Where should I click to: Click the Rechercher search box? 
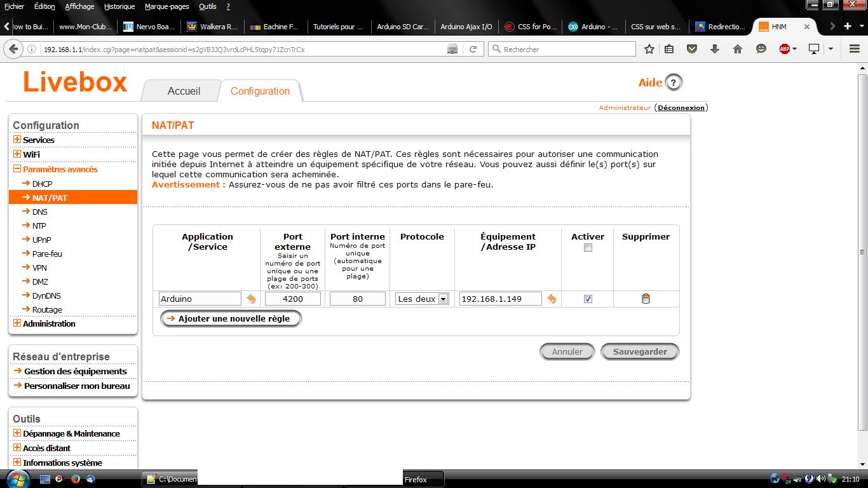562,49
